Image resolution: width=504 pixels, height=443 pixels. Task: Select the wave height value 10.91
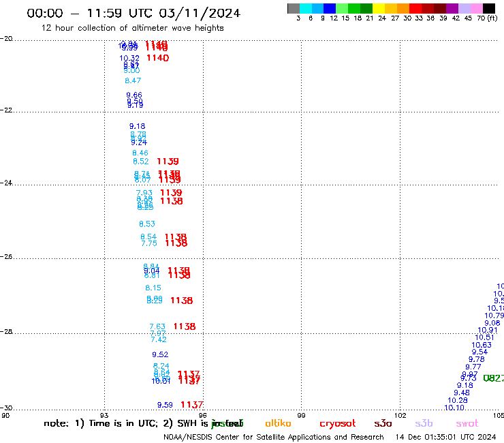click(x=488, y=330)
